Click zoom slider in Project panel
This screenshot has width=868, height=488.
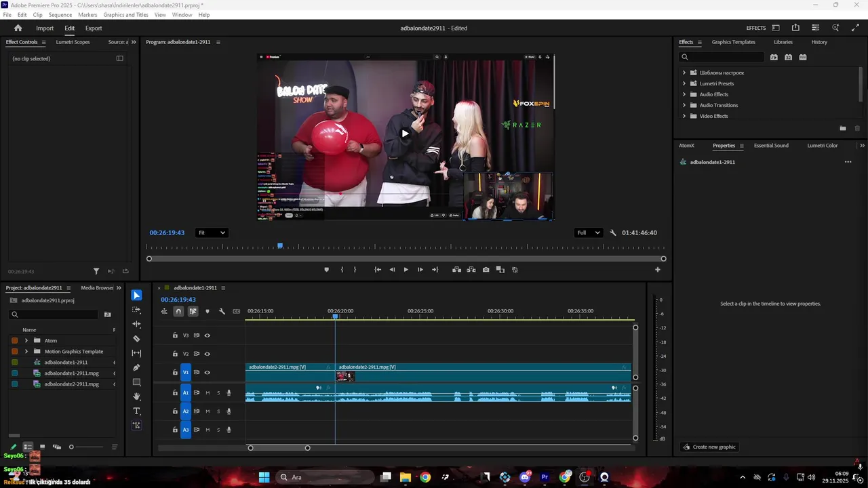(x=87, y=447)
